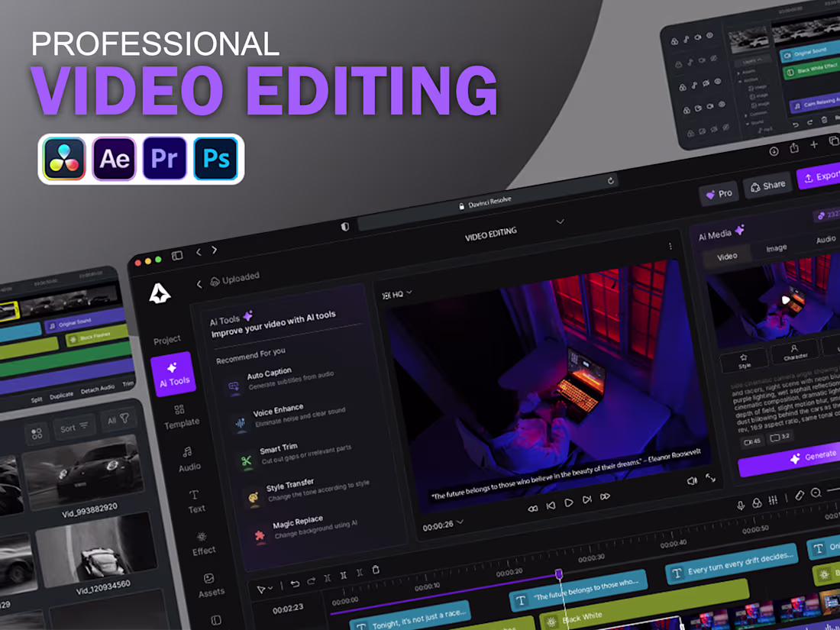Viewport: 840px width, 630px height.
Task: Expand chevron beside VIDEO EDITING title
Action: tap(561, 221)
